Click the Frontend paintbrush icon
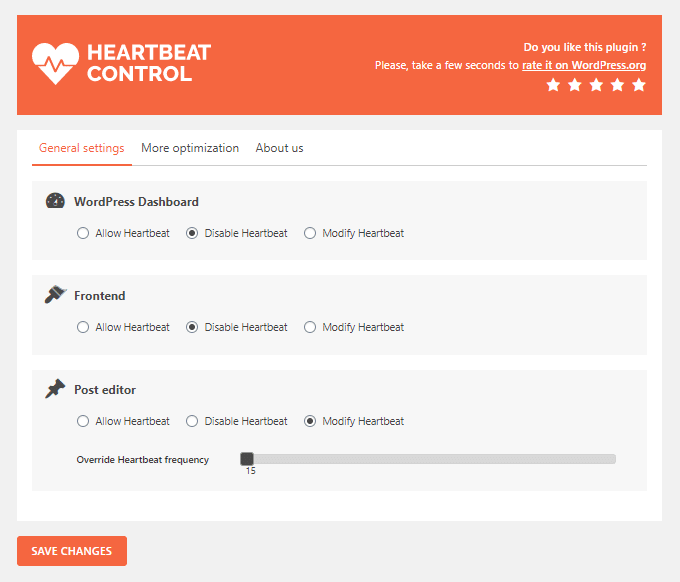Image resolution: width=680 pixels, height=582 pixels. [55, 294]
